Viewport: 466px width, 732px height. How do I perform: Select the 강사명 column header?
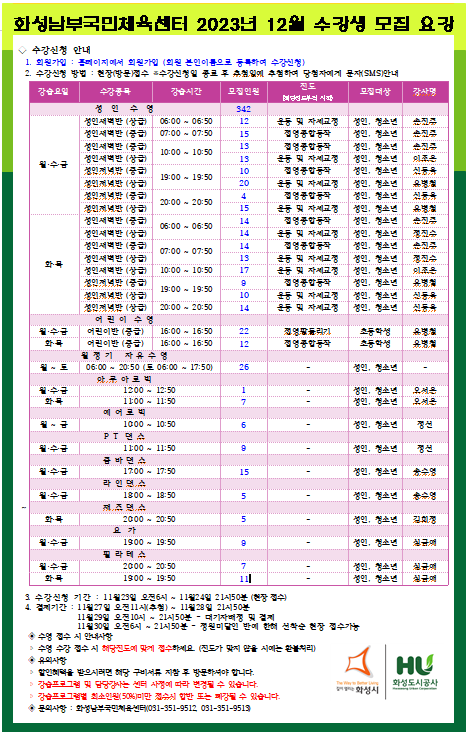(x=425, y=92)
